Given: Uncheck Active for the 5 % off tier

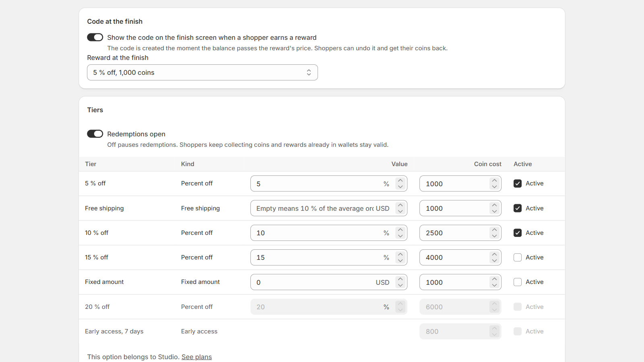Looking at the screenshot, I should pos(518,183).
